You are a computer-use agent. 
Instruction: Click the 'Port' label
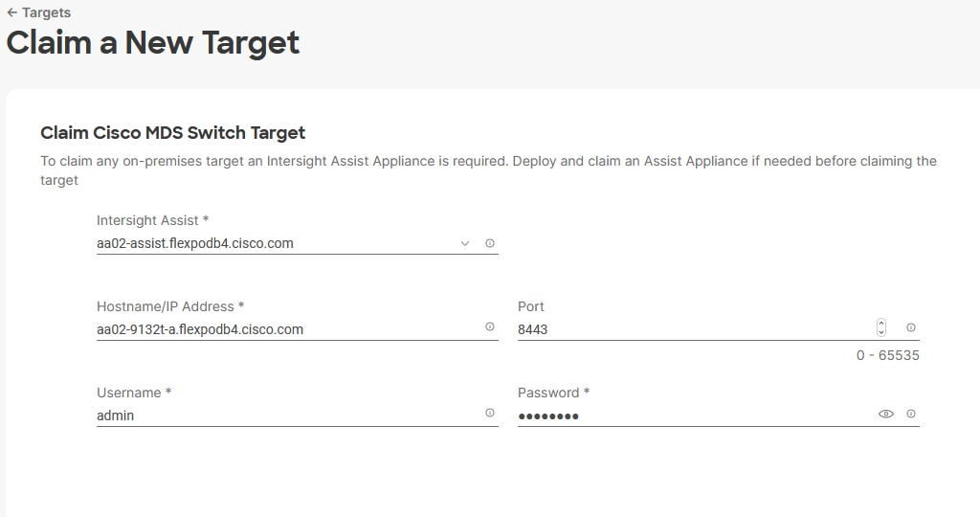[x=530, y=306]
